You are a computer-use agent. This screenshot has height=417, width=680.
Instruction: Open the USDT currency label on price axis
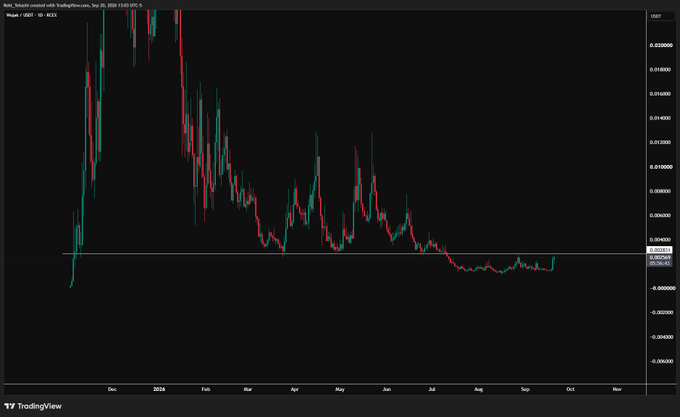pos(661,16)
